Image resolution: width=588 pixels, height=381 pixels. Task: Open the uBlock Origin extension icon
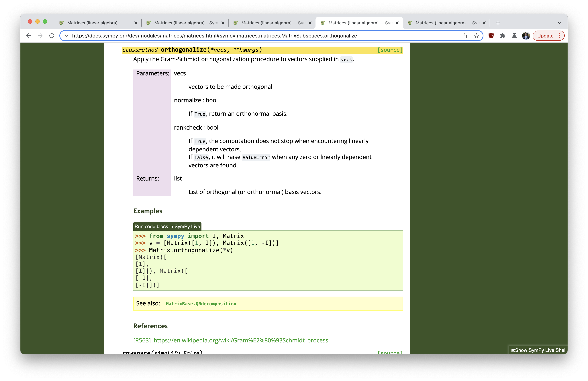[x=491, y=35]
